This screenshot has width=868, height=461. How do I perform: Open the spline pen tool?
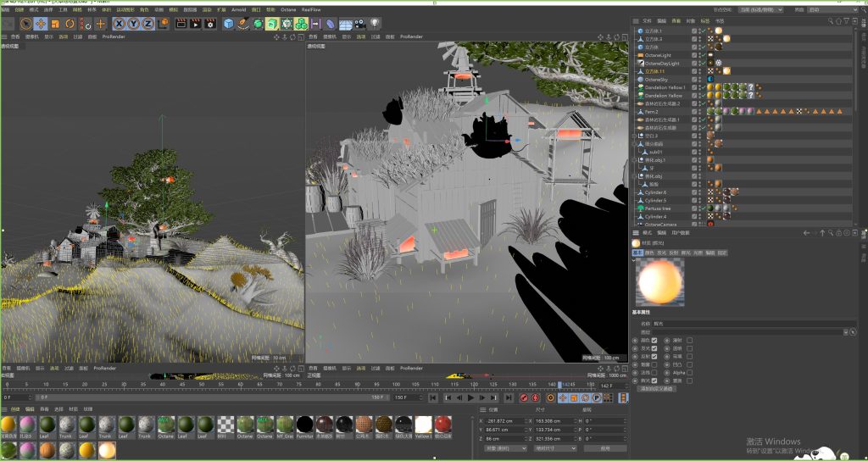(x=243, y=24)
